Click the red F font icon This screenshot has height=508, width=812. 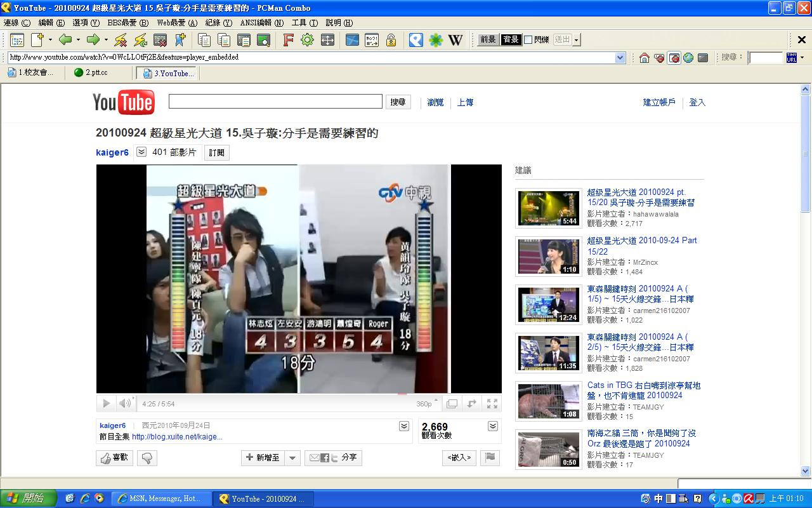pyautogui.click(x=288, y=40)
